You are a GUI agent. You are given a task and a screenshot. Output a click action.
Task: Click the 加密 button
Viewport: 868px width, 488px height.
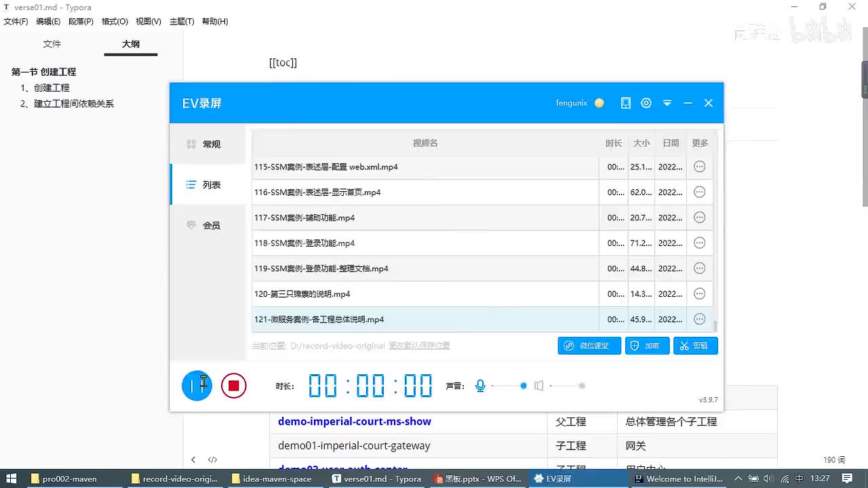pos(647,346)
